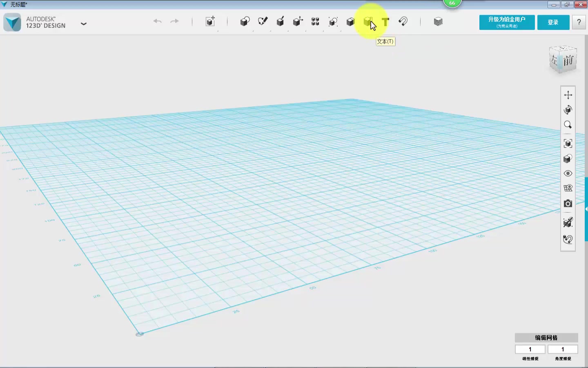This screenshot has width=588, height=368.
Task: Click the 编辑网格 edit grid button
Action: (546, 338)
